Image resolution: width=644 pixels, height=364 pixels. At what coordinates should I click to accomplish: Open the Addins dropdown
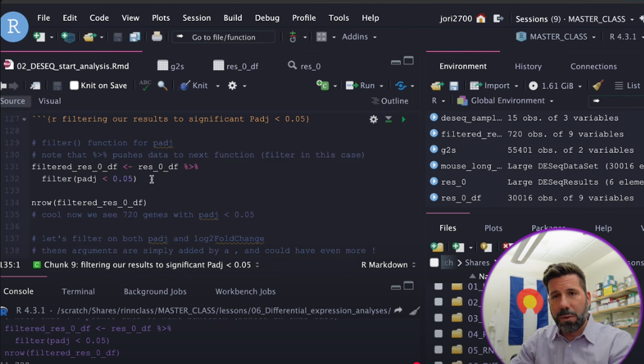(x=359, y=37)
